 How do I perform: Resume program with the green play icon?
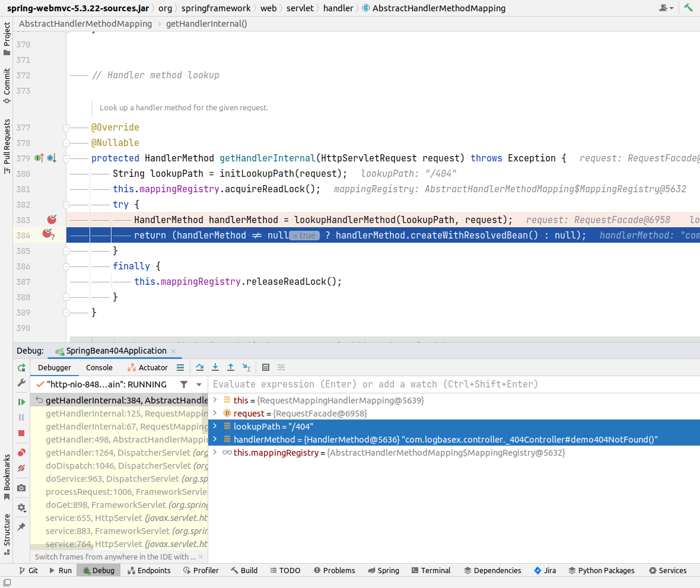click(21, 402)
